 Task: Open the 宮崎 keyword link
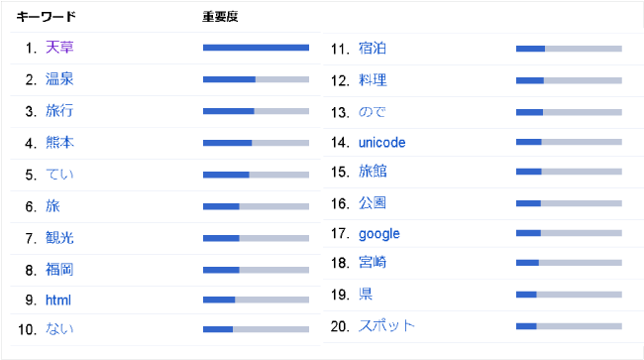tap(373, 262)
